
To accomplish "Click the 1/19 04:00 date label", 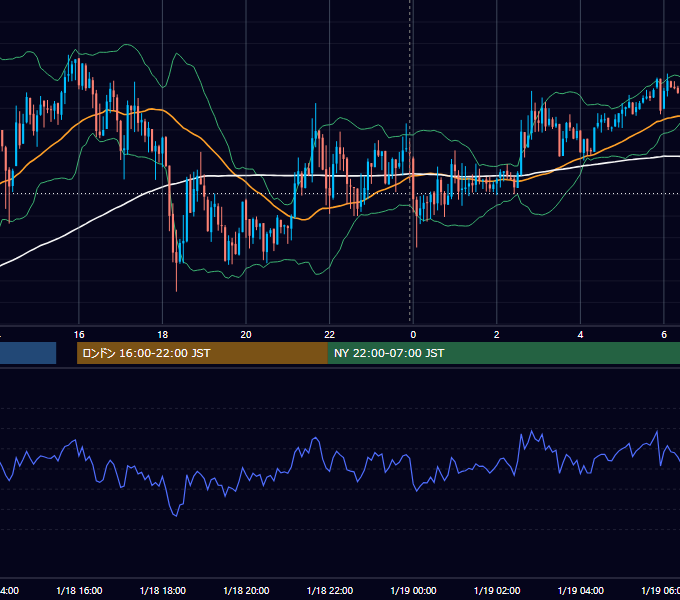I will [x=581, y=590].
